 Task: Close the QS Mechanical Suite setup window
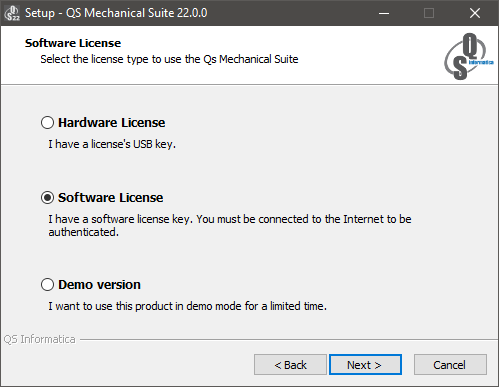pos(475,13)
